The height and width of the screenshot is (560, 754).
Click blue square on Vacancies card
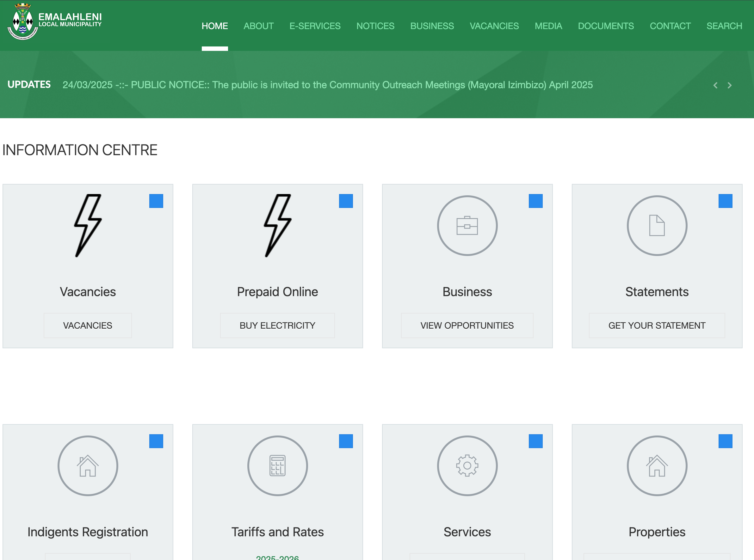tap(156, 201)
